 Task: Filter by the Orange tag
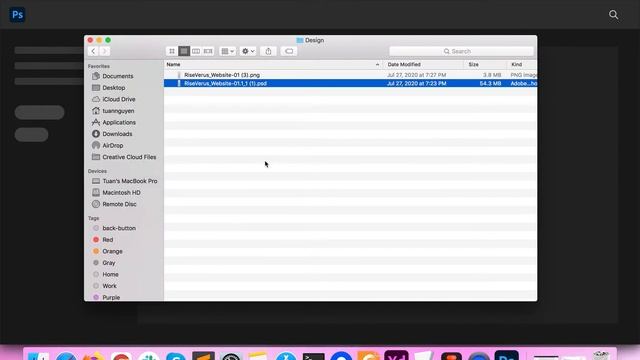(x=112, y=251)
